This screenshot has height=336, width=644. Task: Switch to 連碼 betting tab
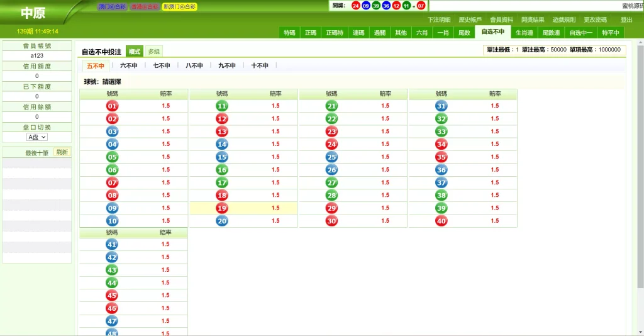[x=358, y=33]
